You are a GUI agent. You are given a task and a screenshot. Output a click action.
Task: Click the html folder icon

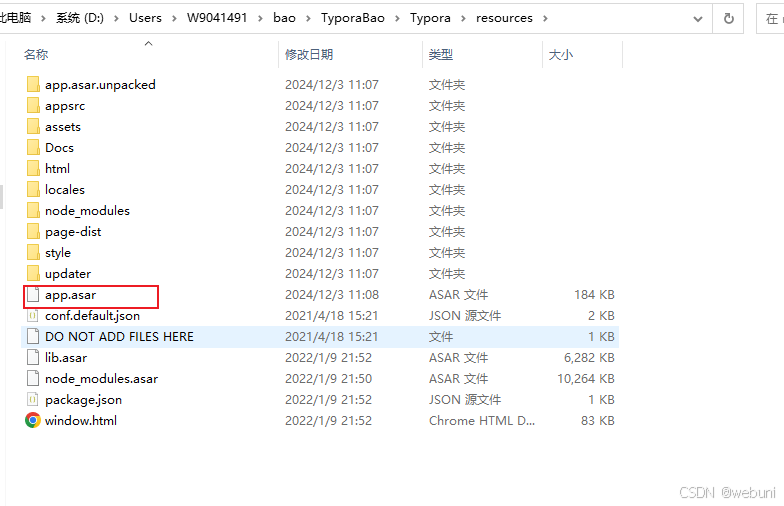(x=33, y=168)
